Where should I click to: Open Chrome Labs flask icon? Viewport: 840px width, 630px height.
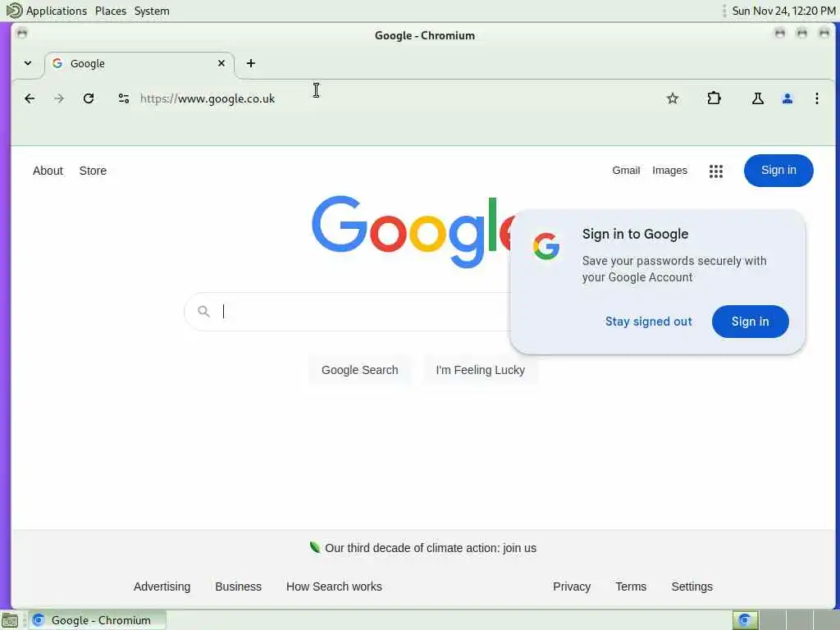[757, 98]
